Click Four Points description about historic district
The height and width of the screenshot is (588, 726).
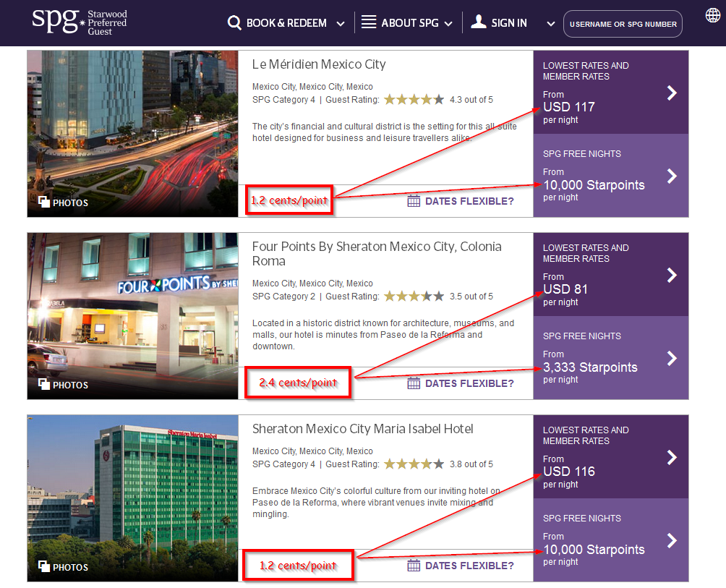[x=383, y=334]
